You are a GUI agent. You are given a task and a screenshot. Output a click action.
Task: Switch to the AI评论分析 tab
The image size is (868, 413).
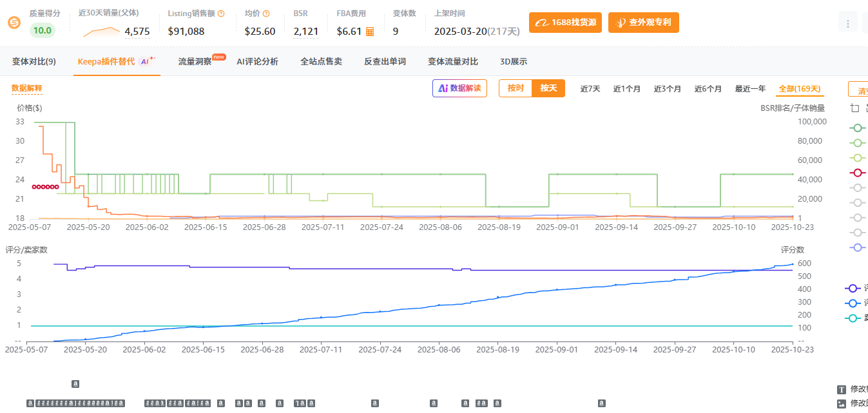click(257, 62)
